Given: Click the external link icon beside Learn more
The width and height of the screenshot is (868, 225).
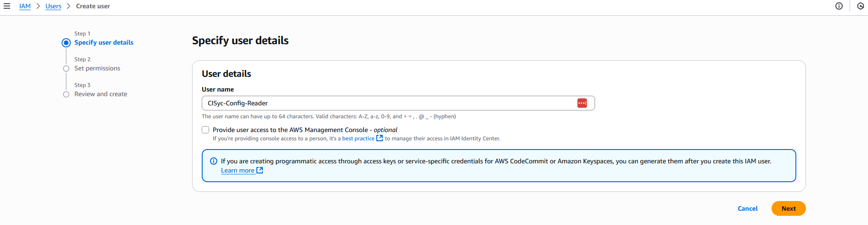Looking at the screenshot, I should 260,170.
